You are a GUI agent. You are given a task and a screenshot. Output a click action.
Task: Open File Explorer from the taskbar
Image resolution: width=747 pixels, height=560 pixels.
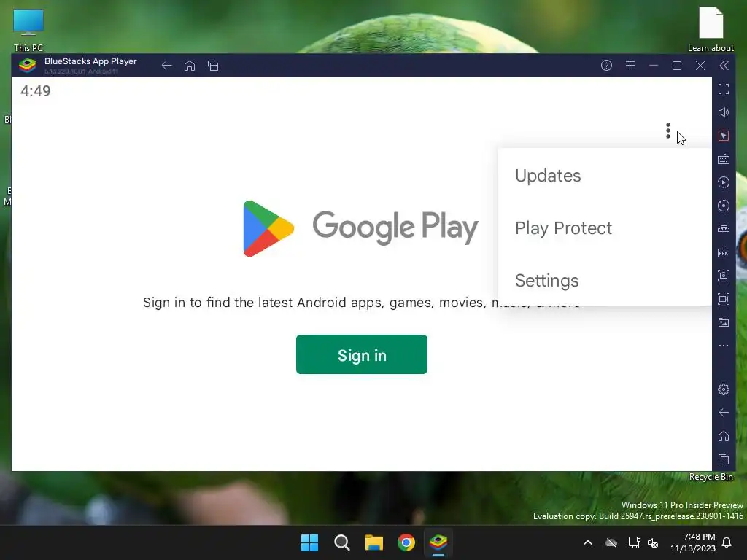coord(374,542)
